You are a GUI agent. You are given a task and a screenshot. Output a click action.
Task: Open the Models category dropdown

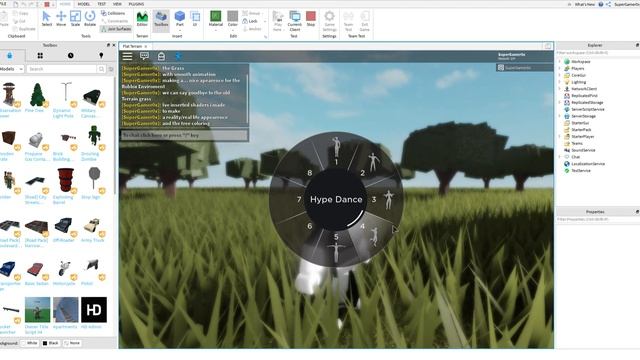11,69
